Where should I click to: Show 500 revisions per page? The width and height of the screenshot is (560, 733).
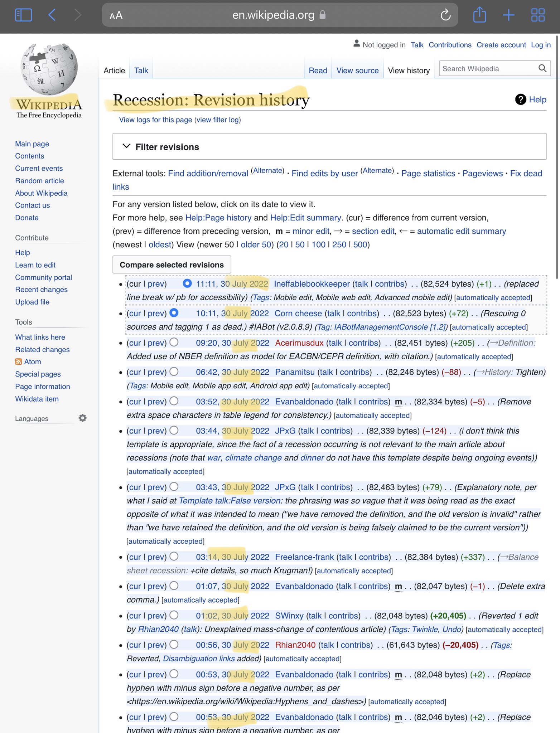click(x=360, y=244)
